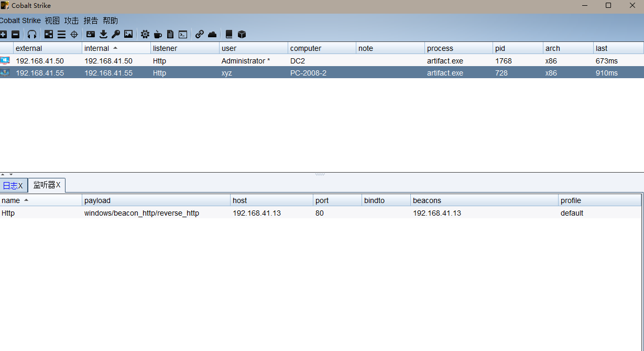Select the PC-2008-2 computer cell
The image size is (644, 351).
tap(322, 73)
